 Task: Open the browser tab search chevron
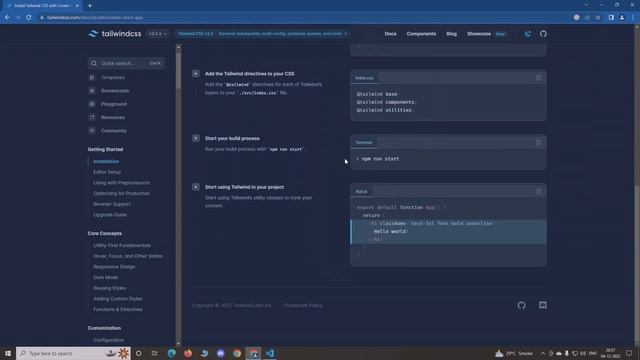(586, 5)
